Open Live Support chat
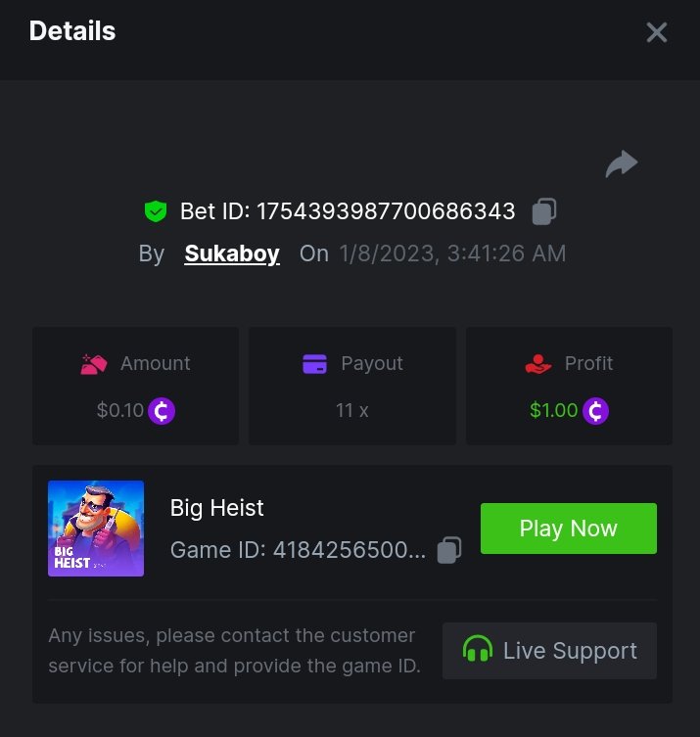Viewport: 700px width, 737px height. 549,651
